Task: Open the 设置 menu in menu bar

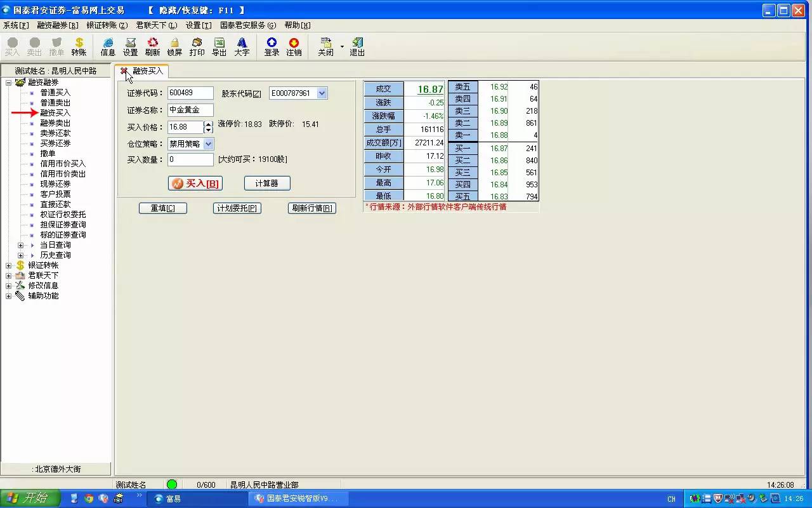Action: [x=199, y=25]
